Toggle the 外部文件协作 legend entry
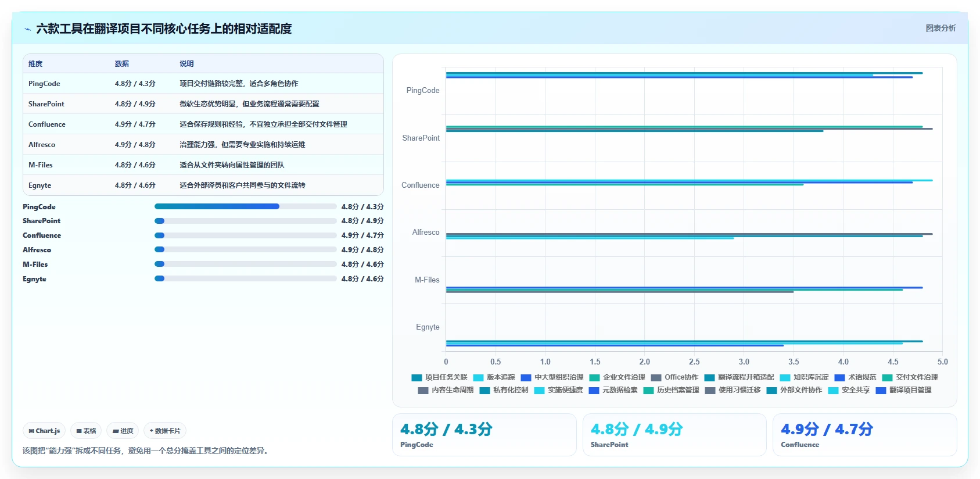 pyautogui.click(x=794, y=390)
